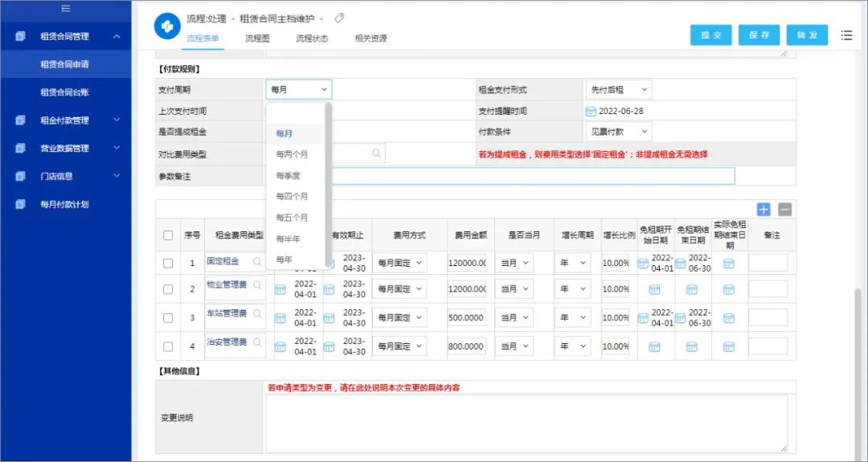Open calendar icon for 支付提醒时间

[x=591, y=111]
